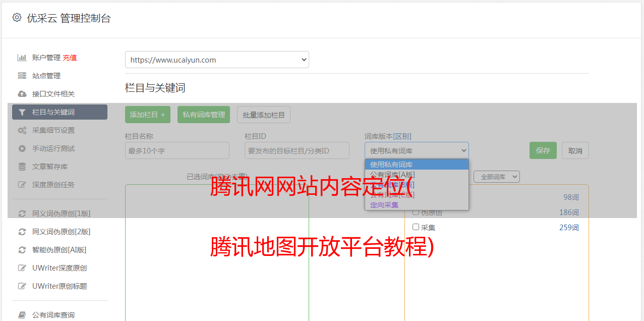644x321 pixels.
Task: Open UWriter原创标题 in the sidebar
Action: click(x=60, y=286)
